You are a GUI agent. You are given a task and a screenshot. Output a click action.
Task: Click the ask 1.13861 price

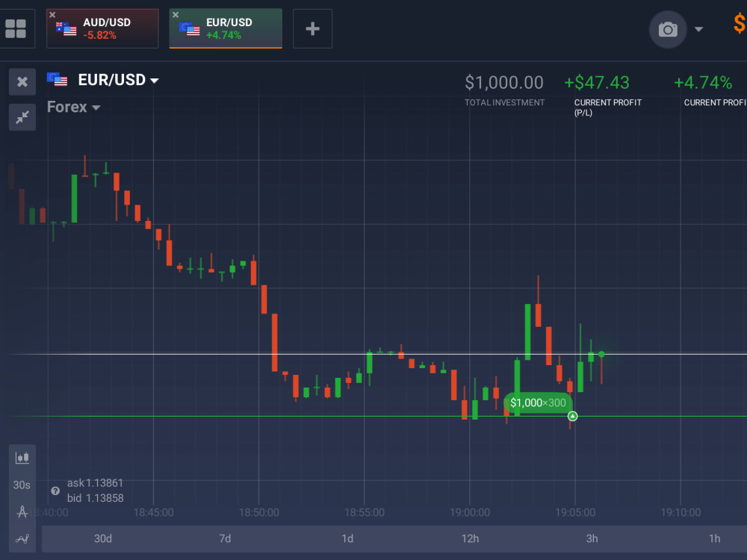(x=96, y=483)
